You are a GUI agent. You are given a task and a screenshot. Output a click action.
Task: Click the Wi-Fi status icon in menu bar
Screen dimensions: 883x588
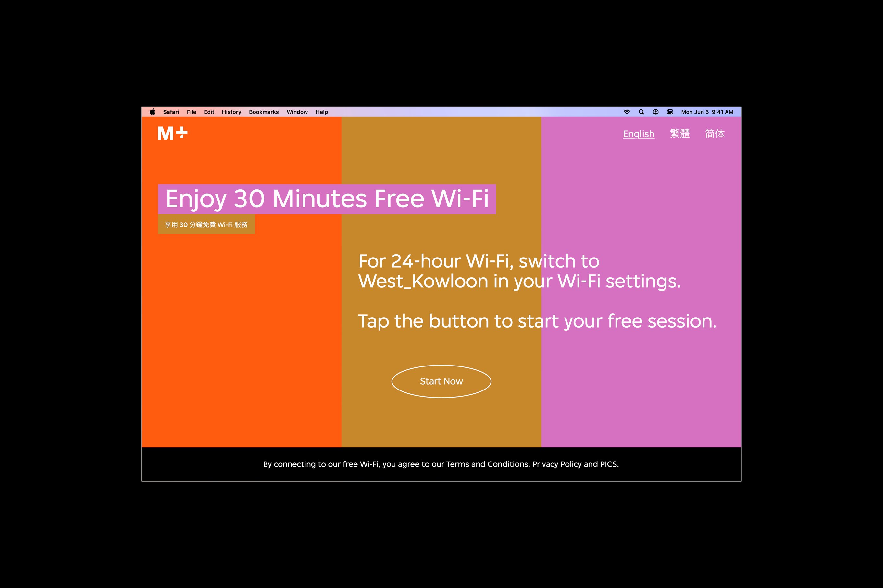(626, 112)
